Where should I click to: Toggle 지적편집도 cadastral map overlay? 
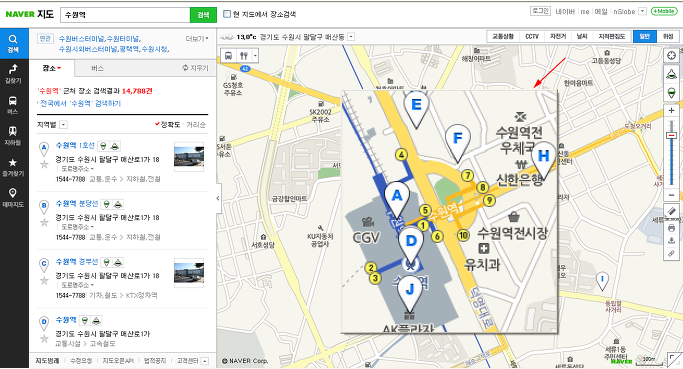(612, 37)
